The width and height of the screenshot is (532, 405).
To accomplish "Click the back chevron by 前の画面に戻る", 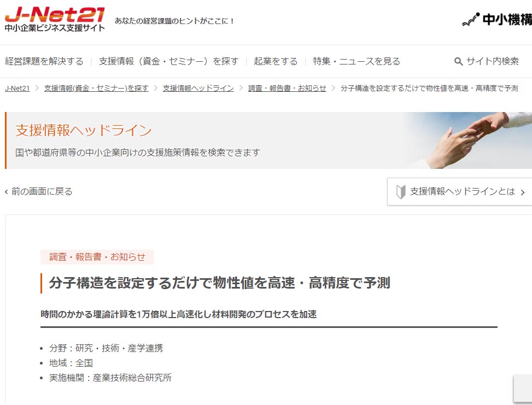I will coord(7,192).
